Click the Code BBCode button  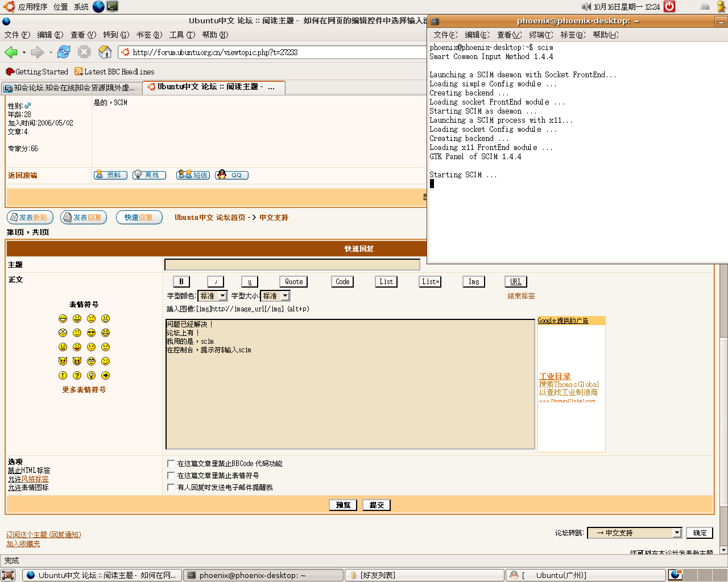click(x=342, y=281)
